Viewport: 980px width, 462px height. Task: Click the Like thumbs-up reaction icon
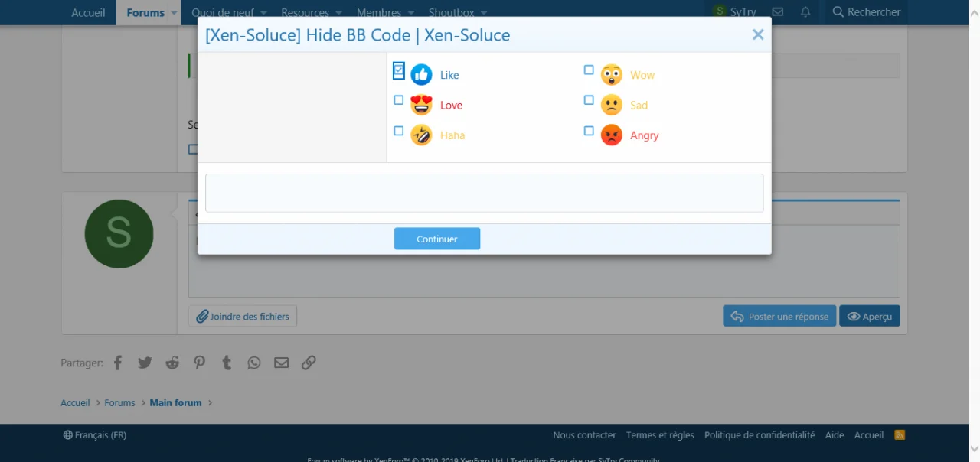pyautogui.click(x=421, y=75)
